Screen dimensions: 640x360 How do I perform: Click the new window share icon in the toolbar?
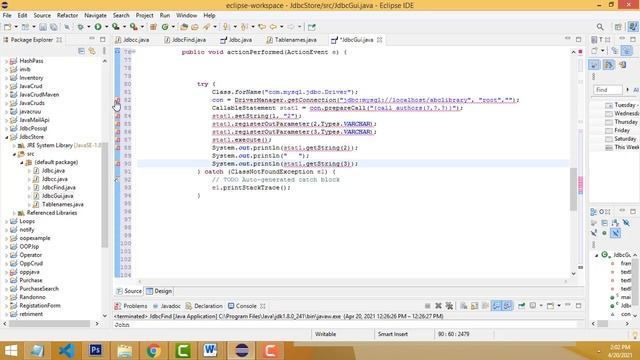[312, 27]
